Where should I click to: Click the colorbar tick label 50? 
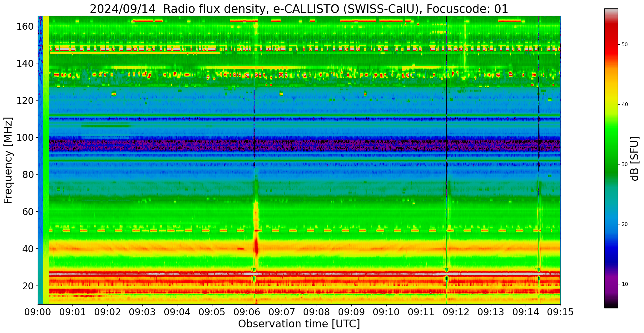click(625, 44)
